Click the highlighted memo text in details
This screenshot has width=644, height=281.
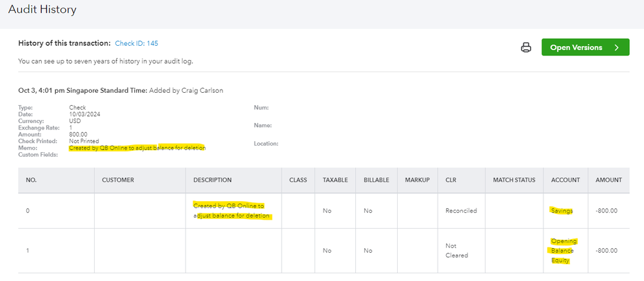[x=137, y=148]
